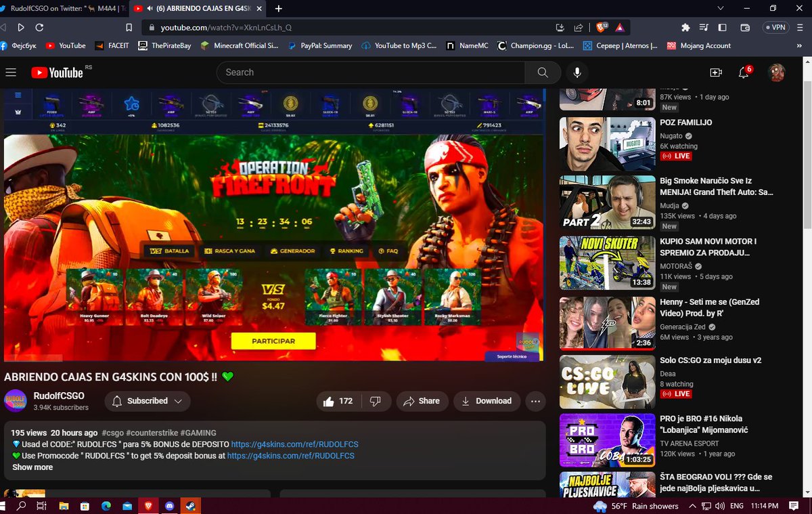Dislike the video with thumbs down
The width and height of the screenshot is (812, 514).
click(x=375, y=401)
